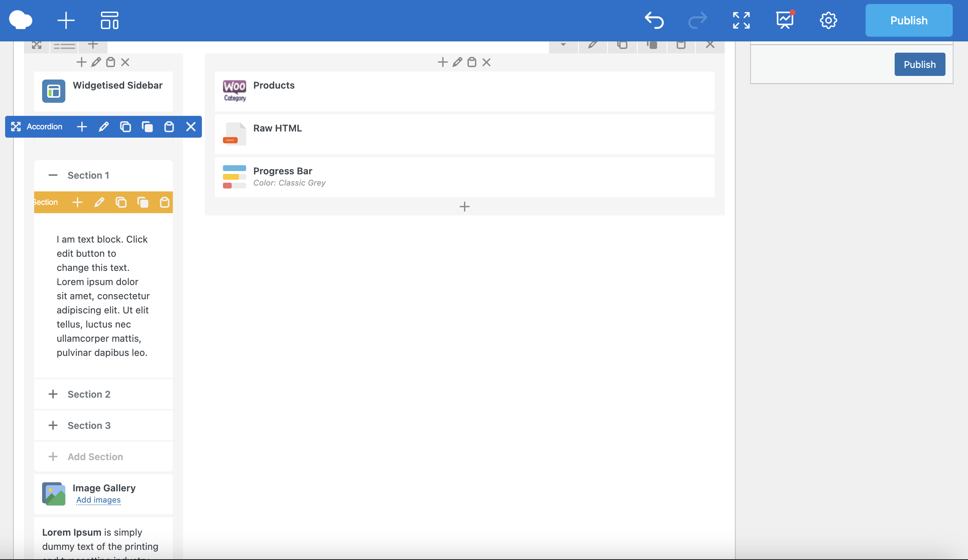Click the Add images link
Screen dimensions: 968x560
[98, 500]
